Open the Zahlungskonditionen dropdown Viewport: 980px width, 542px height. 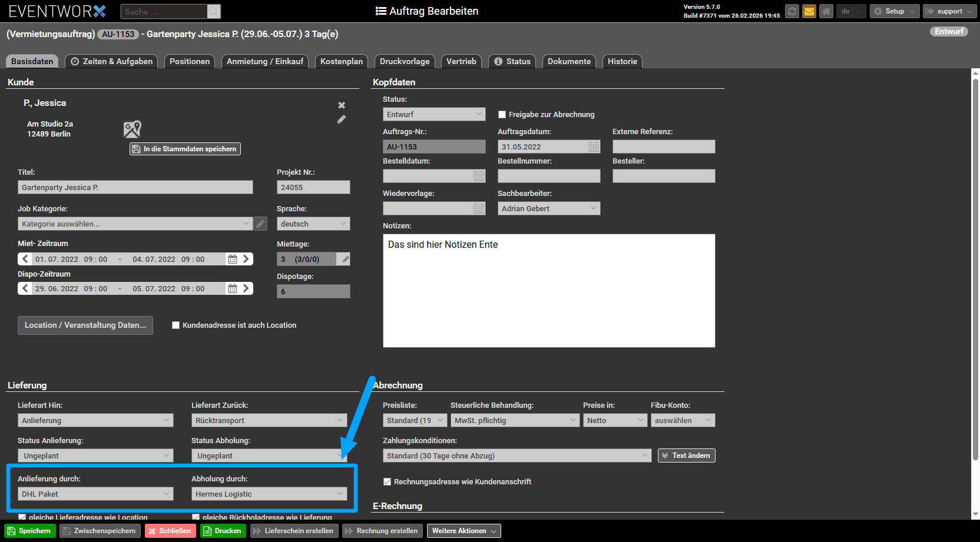click(517, 455)
